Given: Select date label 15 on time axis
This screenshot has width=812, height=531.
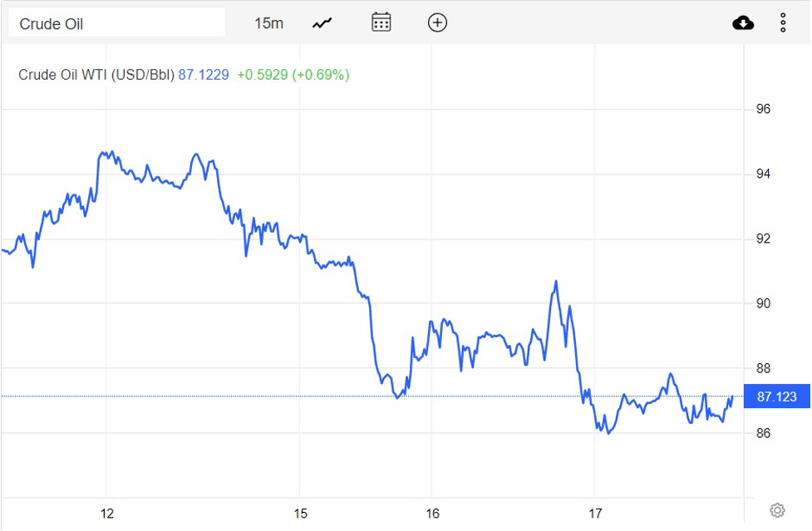Looking at the screenshot, I should click(301, 513).
